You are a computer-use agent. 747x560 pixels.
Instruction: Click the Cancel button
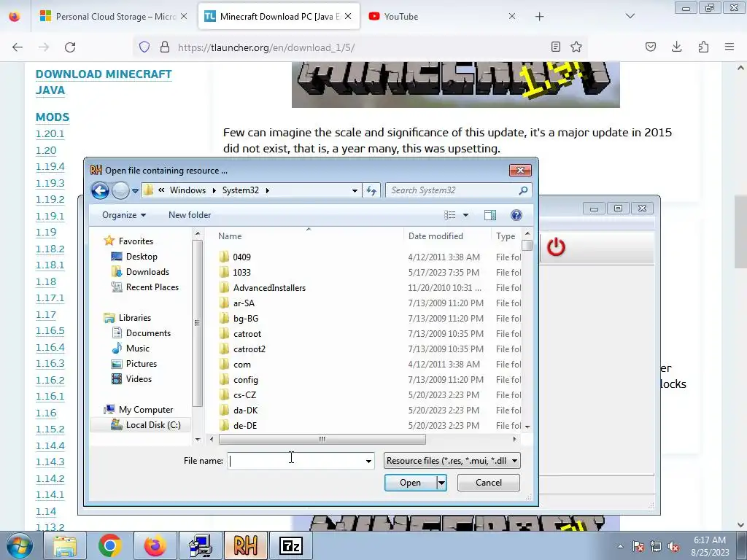pyautogui.click(x=488, y=483)
